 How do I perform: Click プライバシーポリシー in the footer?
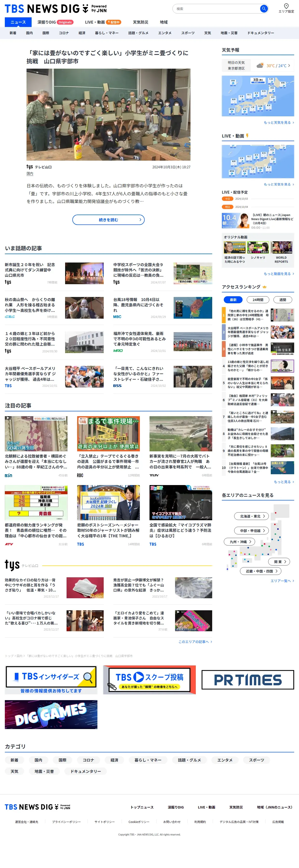coord(67,822)
